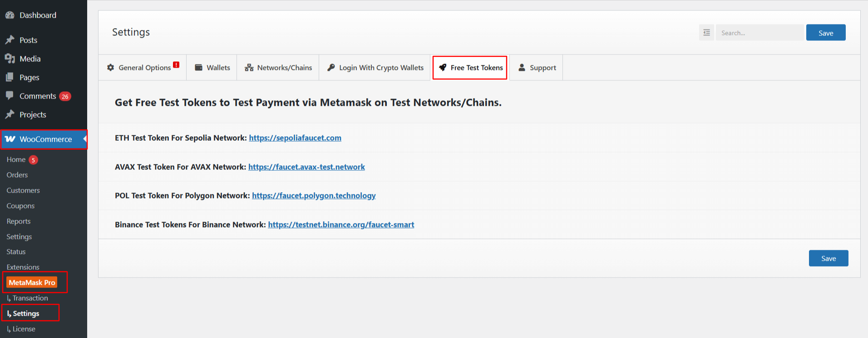Open the Wallets tab

click(x=212, y=68)
